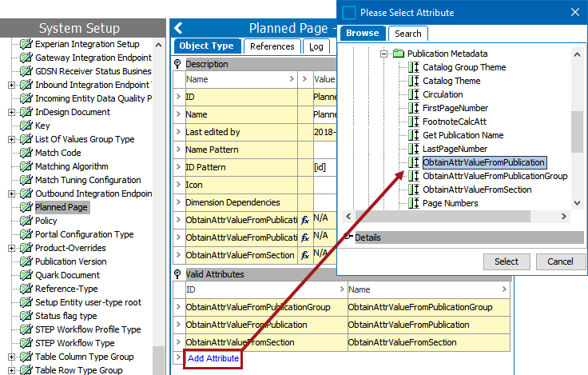The height and width of the screenshot is (375, 588).
Task: Click the Add Attribute link
Action: [x=213, y=358]
